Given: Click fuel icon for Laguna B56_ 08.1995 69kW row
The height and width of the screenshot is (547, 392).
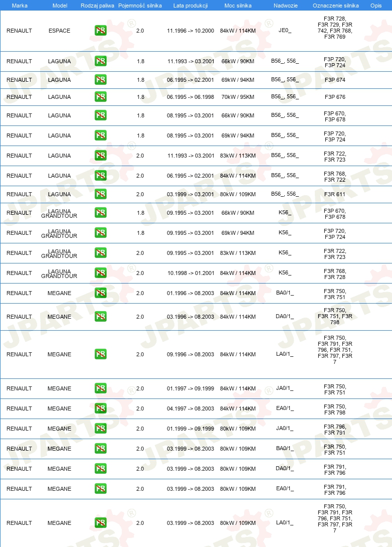Looking at the screenshot, I should coord(100,135).
